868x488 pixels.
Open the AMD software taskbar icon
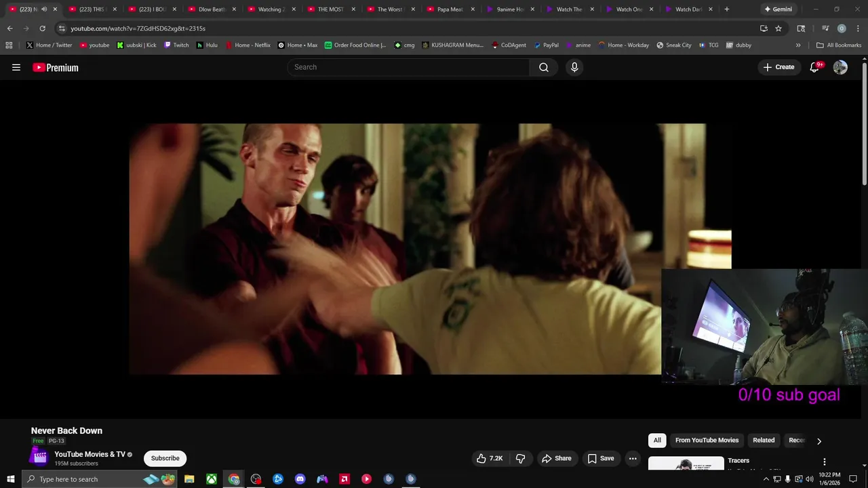click(344, 479)
